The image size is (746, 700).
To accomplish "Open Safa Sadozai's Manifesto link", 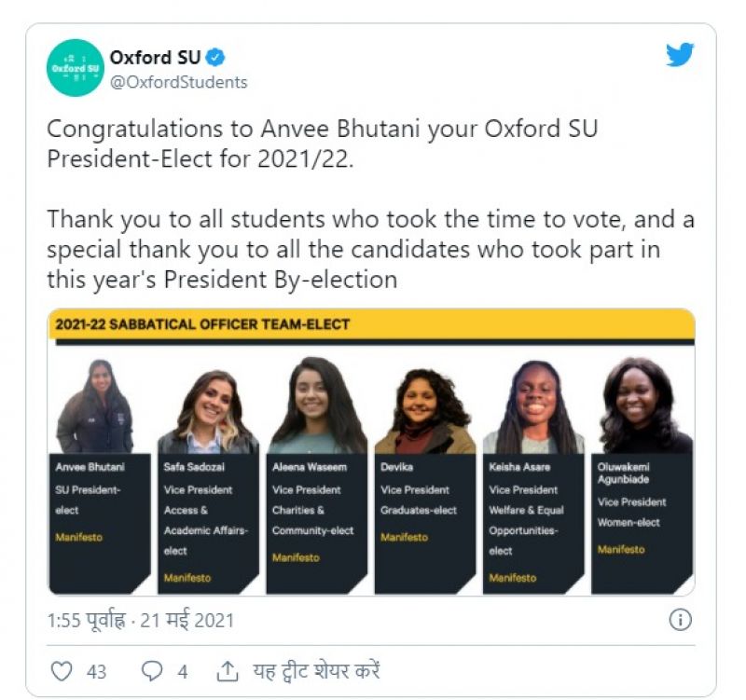I will 186,578.
